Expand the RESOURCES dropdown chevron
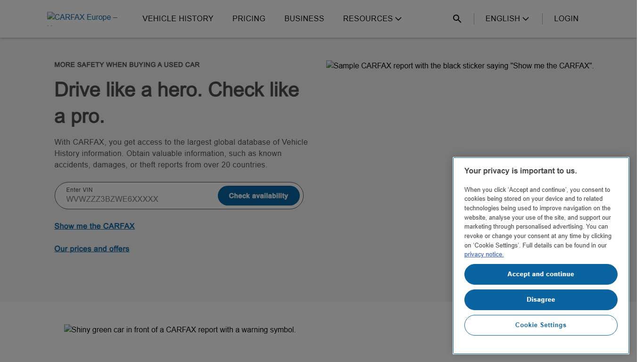 pos(399,19)
